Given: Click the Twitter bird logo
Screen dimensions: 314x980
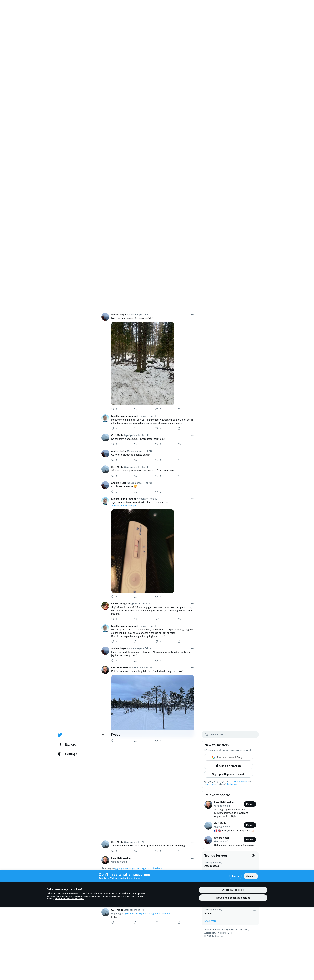Looking at the screenshot, I should (60, 735).
